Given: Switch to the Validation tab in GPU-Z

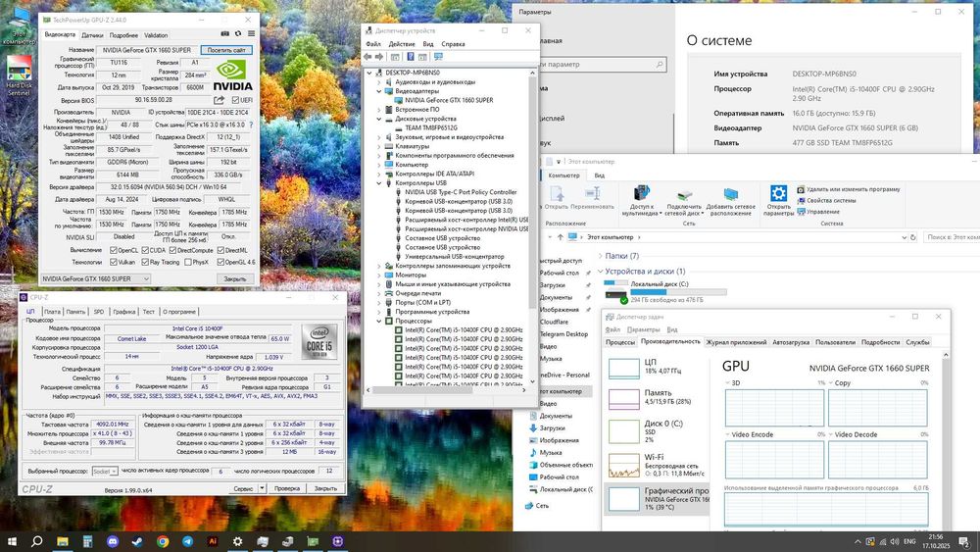Looking at the screenshot, I should (x=156, y=35).
